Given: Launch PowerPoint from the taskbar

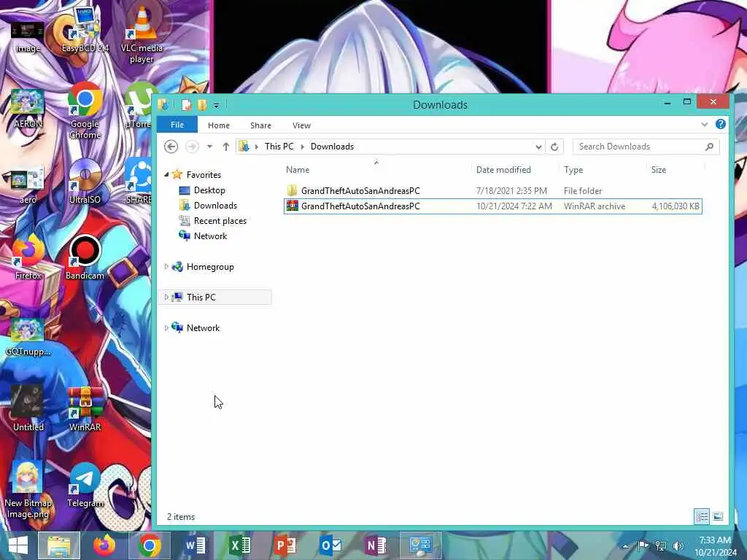Looking at the screenshot, I should [x=285, y=545].
